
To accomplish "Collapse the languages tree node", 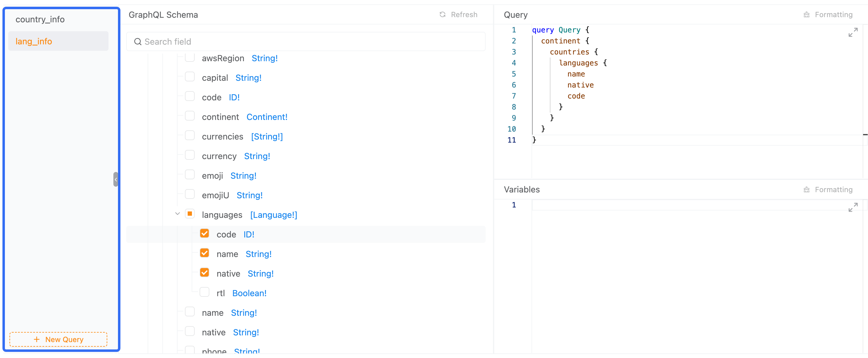I will (x=178, y=214).
